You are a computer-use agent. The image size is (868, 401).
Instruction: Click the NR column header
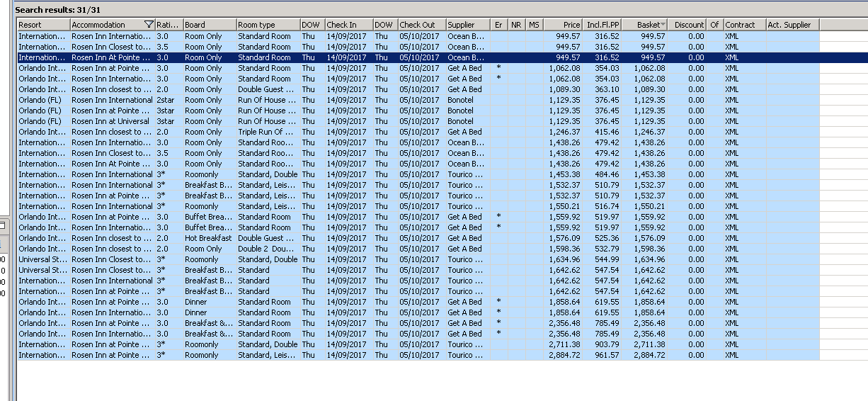click(x=516, y=25)
